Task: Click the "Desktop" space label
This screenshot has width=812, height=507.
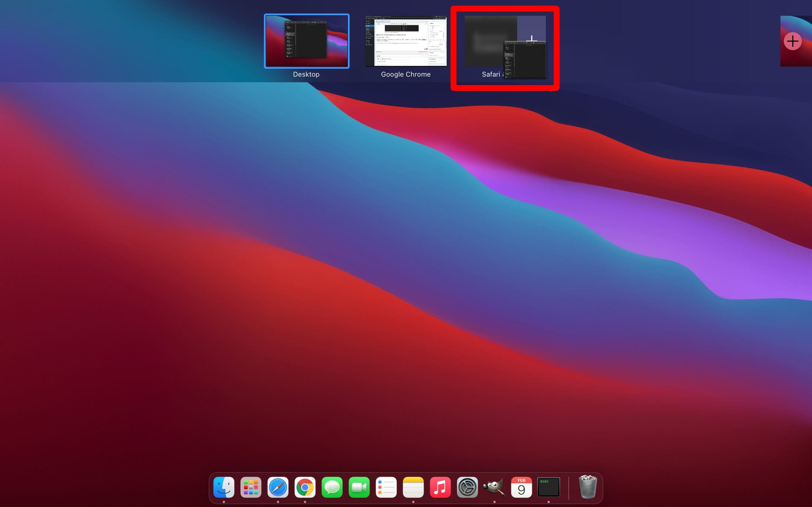Action: click(306, 74)
